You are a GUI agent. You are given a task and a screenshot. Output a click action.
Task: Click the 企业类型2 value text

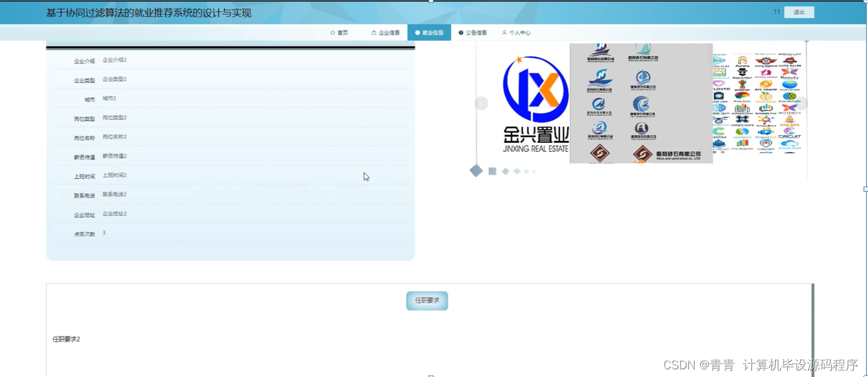115,80
